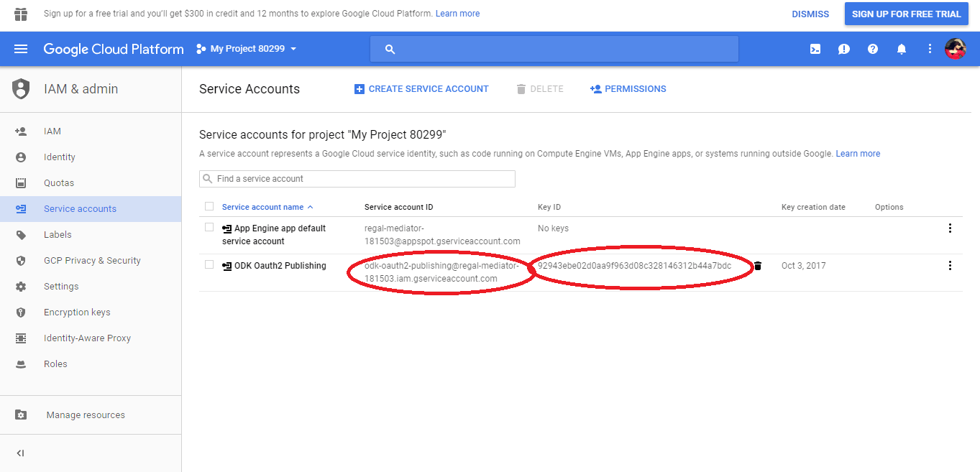Delete the key with the trash icon
This screenshot has width=980, height=472.
(758, 266)
